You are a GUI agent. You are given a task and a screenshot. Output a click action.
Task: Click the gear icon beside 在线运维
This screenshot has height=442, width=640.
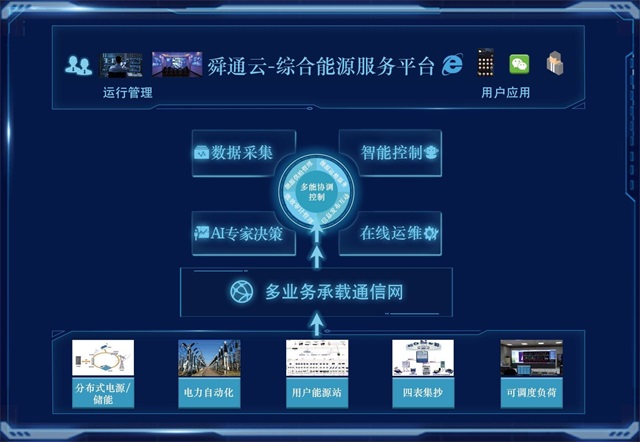(430, 233)
